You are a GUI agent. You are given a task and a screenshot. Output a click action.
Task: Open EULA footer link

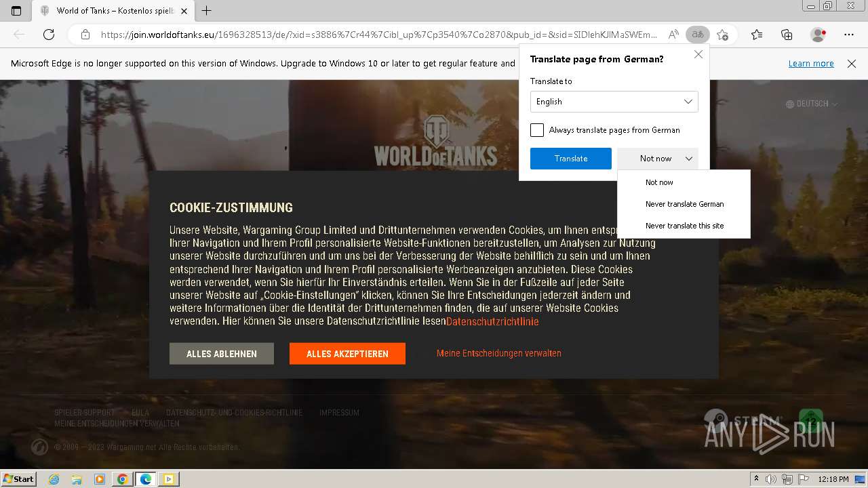pyautogui.click(x=140, y=413)
